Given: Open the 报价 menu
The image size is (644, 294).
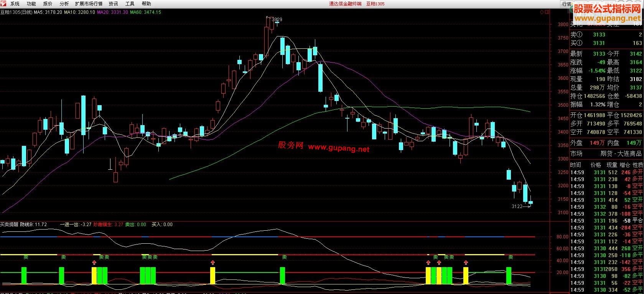Looking at the screenshot, I should tap(48, 3).
